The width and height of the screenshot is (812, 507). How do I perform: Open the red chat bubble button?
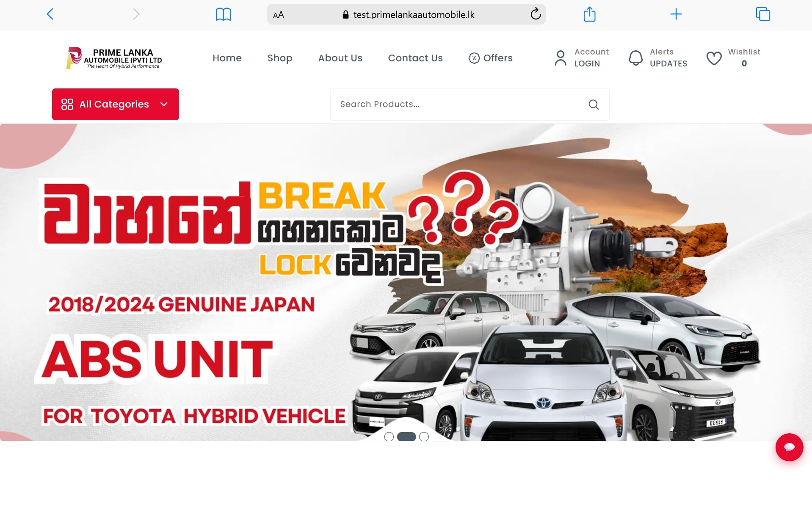[789, 447]
